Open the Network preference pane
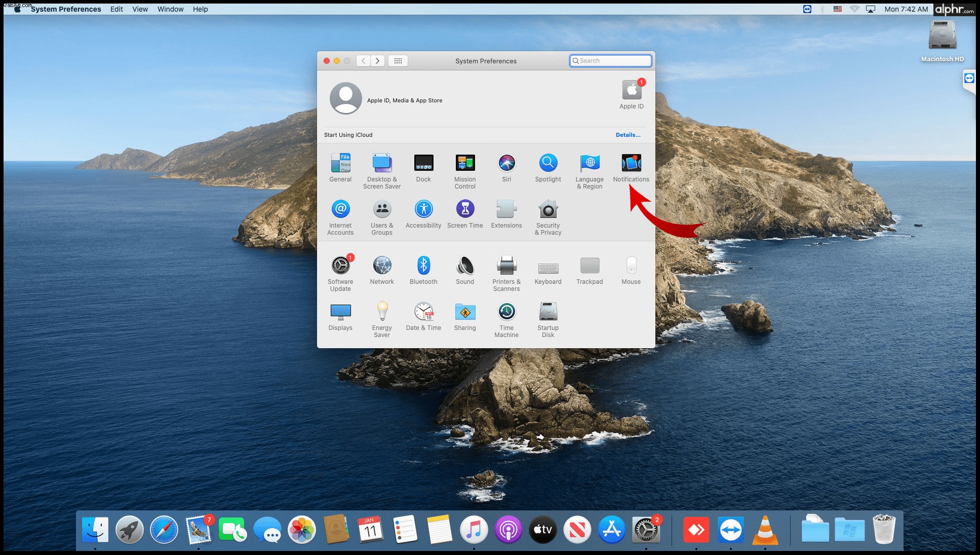The height and width of the screenshot is (555, 980). tap(382, 270)
